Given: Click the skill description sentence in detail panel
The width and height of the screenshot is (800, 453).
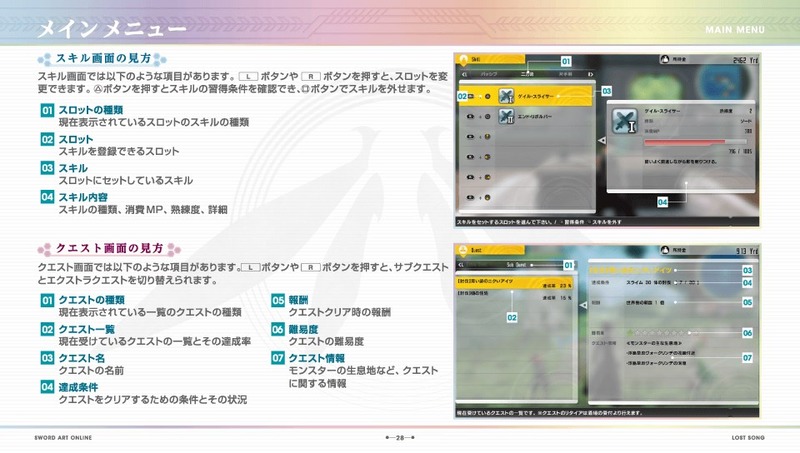Looking at the screenshot, I should tap(681, 162).
